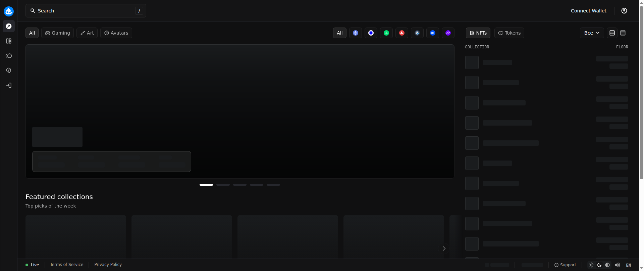Click the COLLECTION column header

pos(477,47)
